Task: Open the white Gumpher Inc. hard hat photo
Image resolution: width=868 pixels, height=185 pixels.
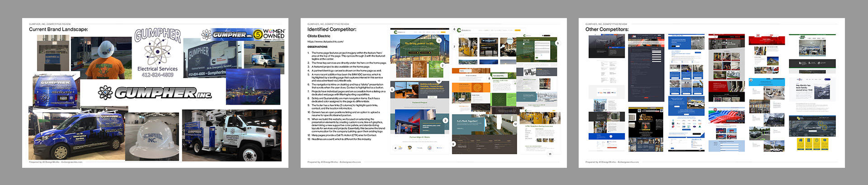Action: [152, 137]
